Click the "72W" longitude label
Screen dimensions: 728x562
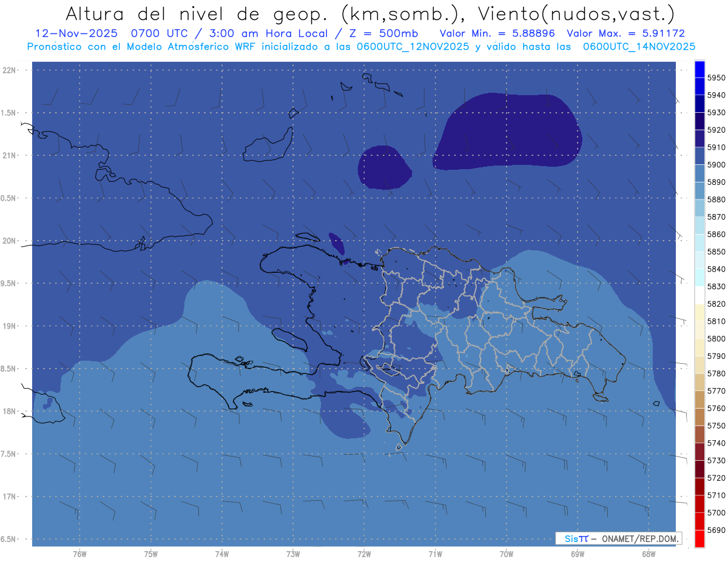(365, 554)
